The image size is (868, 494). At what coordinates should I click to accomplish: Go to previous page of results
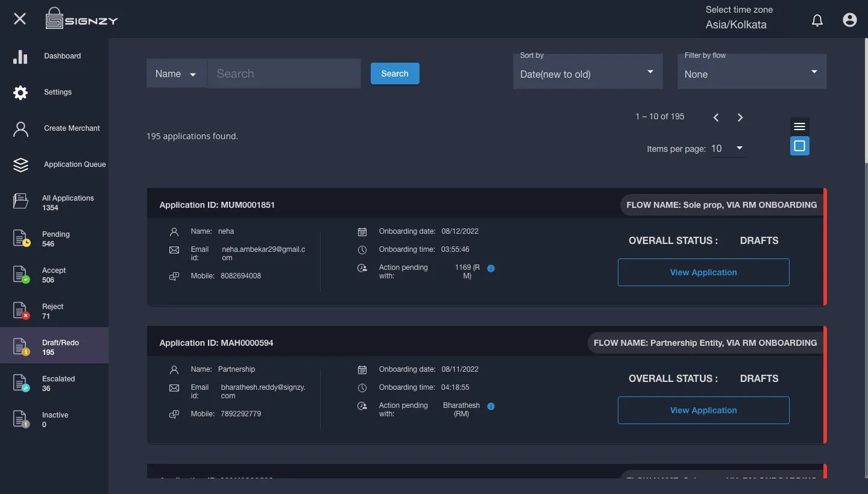[x=716, y=117]
